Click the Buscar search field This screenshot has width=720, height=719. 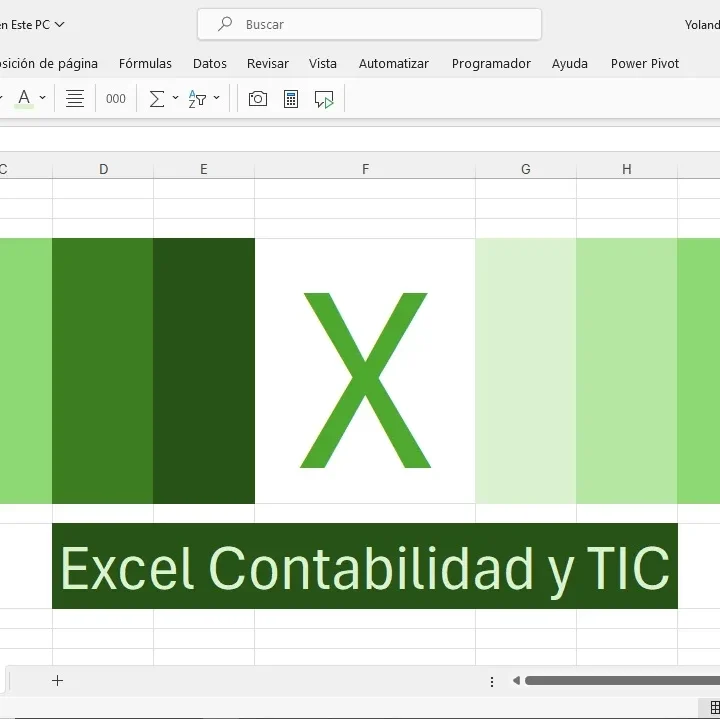click(369, 24)
